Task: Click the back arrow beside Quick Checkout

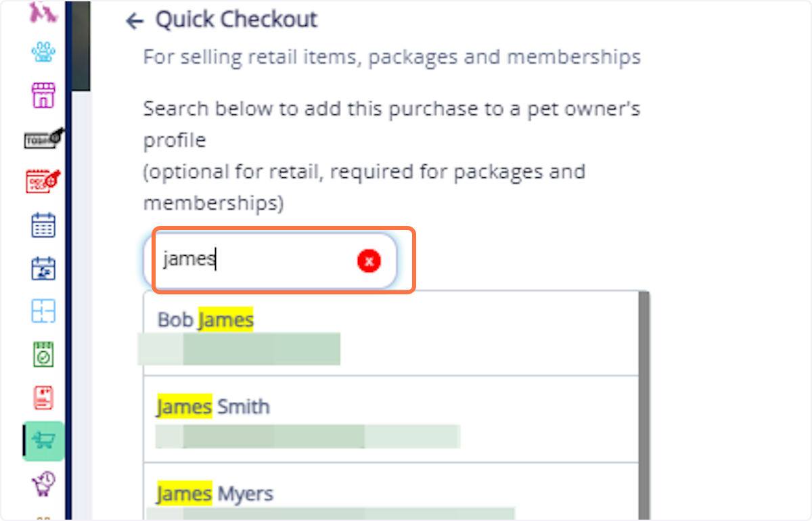Action: pos(133,21)
